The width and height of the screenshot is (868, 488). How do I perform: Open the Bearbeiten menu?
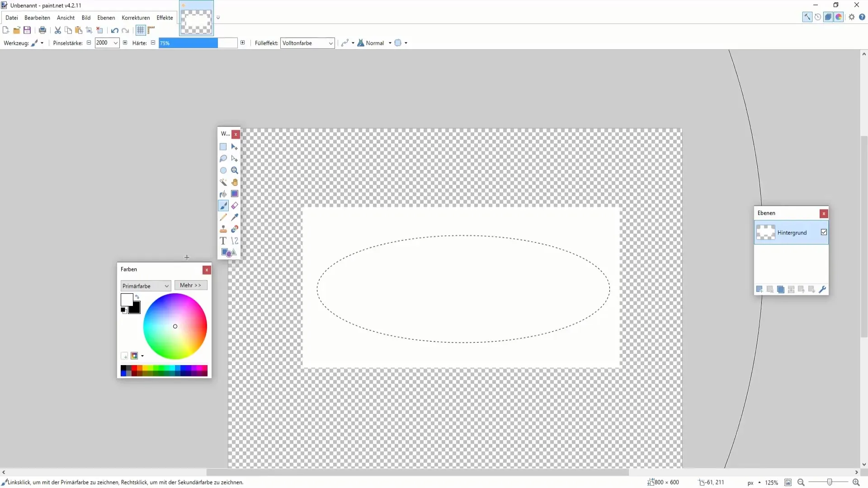coord(37,18)
